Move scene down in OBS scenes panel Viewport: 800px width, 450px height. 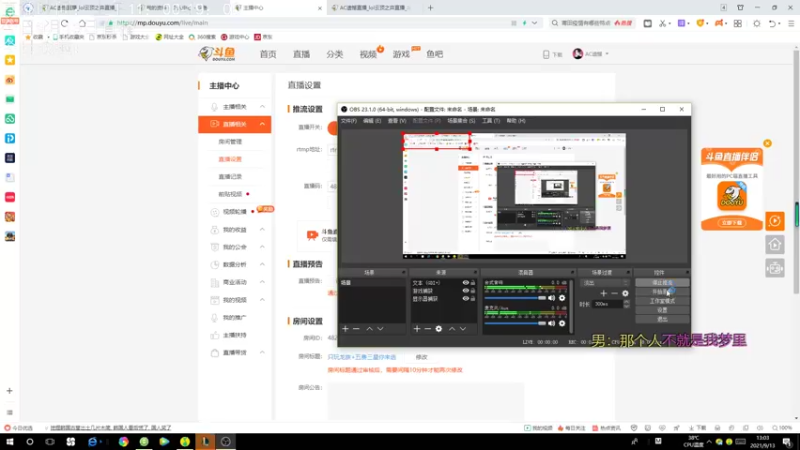[x=380, y=329]
